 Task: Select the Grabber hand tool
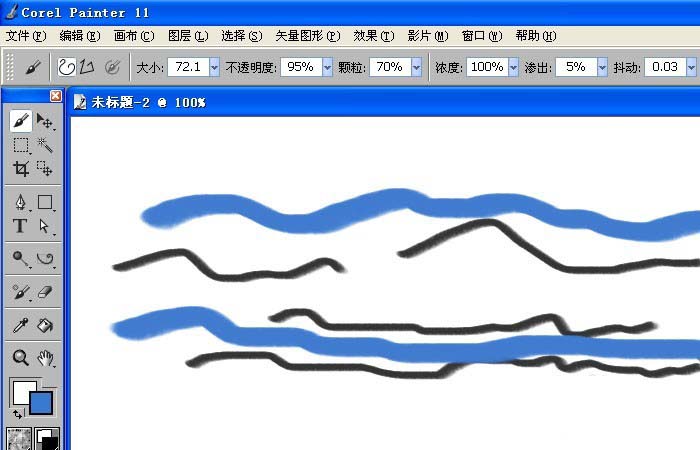[45, 358]
